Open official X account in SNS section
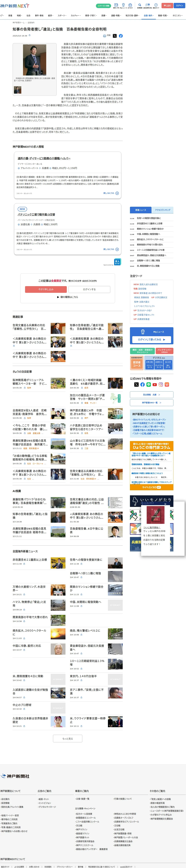The width and height of the screenshot is (186, 868). point(136,385)
